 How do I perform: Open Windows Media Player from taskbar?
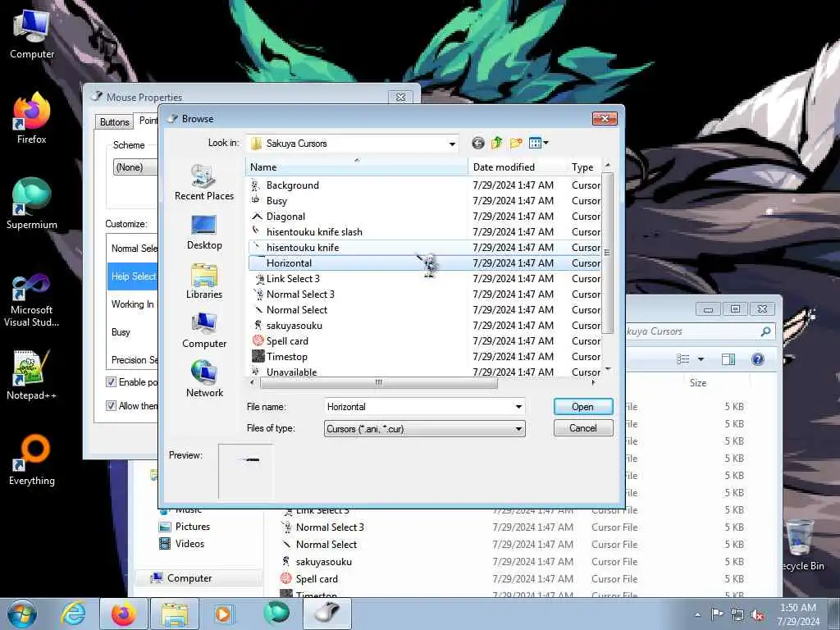(223, 614)
